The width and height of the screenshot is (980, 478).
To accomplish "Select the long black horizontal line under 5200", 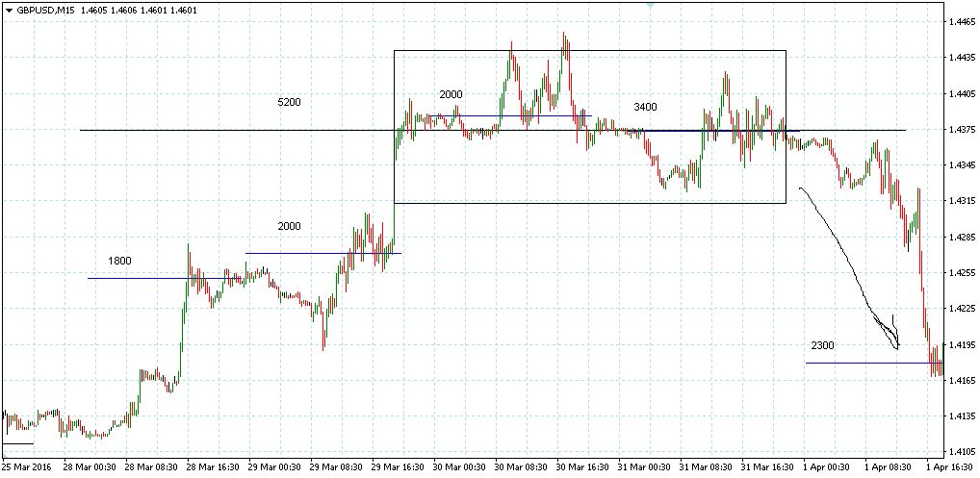I will click(493, 130).
